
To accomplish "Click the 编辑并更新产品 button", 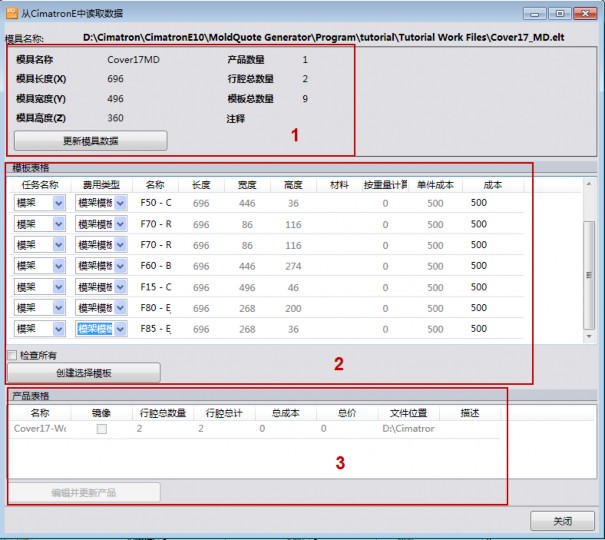I will (84, 493).
